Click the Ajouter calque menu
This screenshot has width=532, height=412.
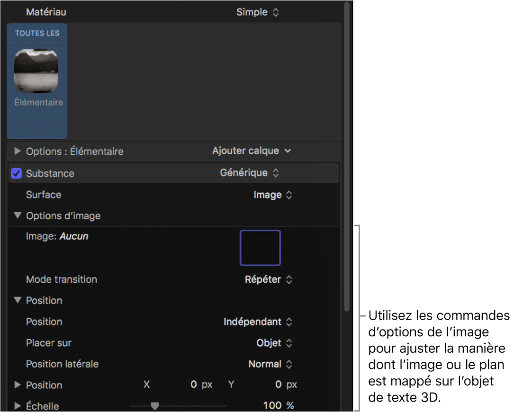coord(251,151)
